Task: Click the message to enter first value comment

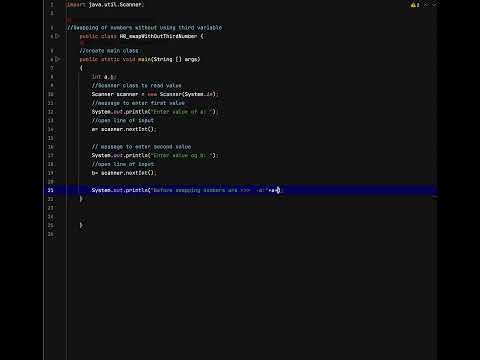Action: (x=138, y=103)
